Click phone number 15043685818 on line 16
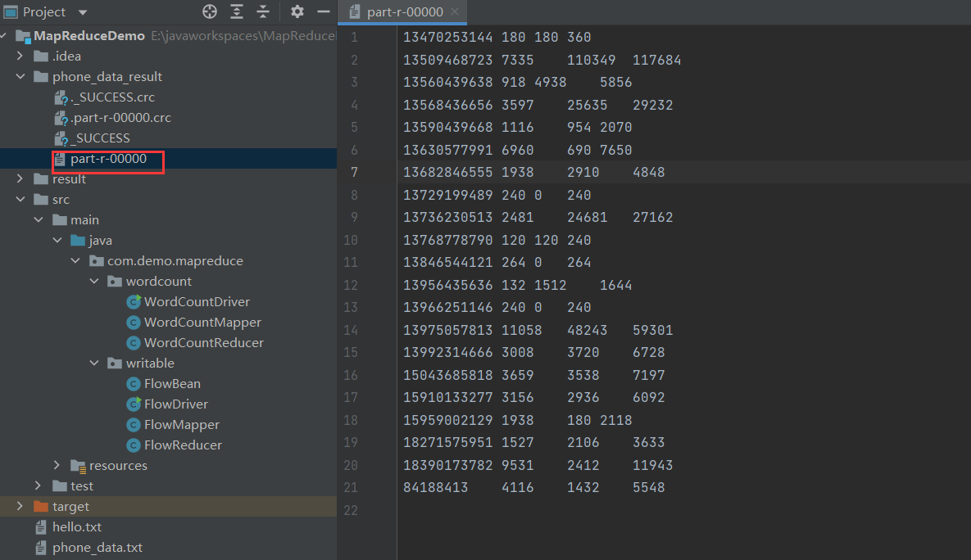The image size is (971, 560). point(447,375)
